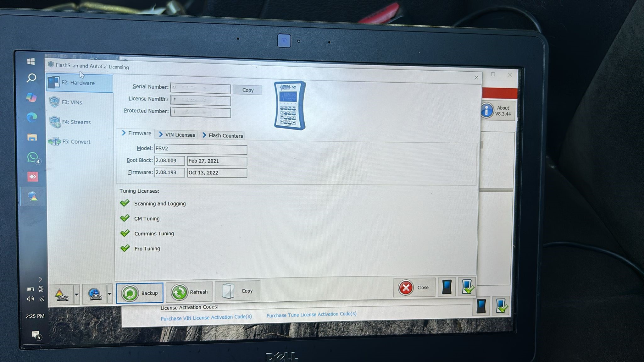The width and height of the screenshot is (644, 362).
Task: Click the device icon with green checkmark
Action: [467, 287]
